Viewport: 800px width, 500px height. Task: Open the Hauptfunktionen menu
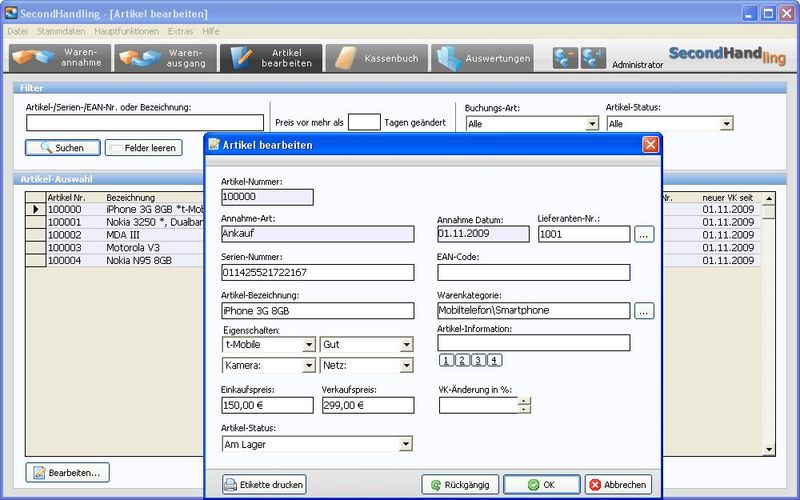point(127,31)
